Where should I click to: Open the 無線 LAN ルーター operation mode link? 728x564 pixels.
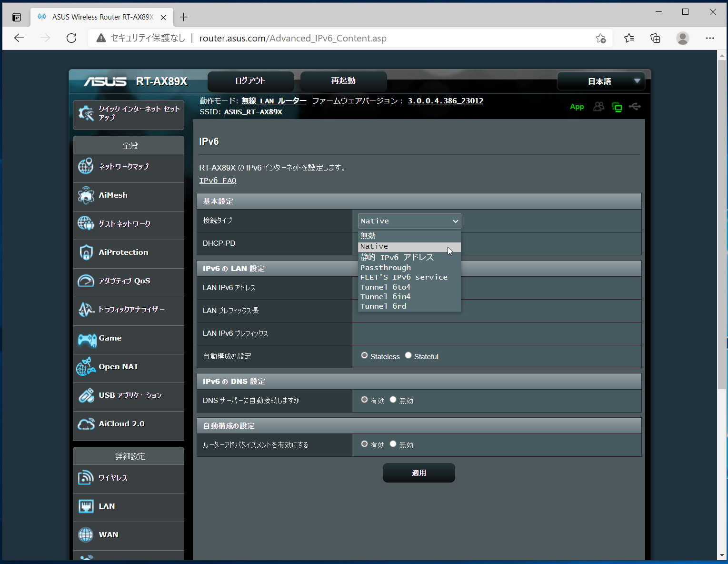[274, 101]
